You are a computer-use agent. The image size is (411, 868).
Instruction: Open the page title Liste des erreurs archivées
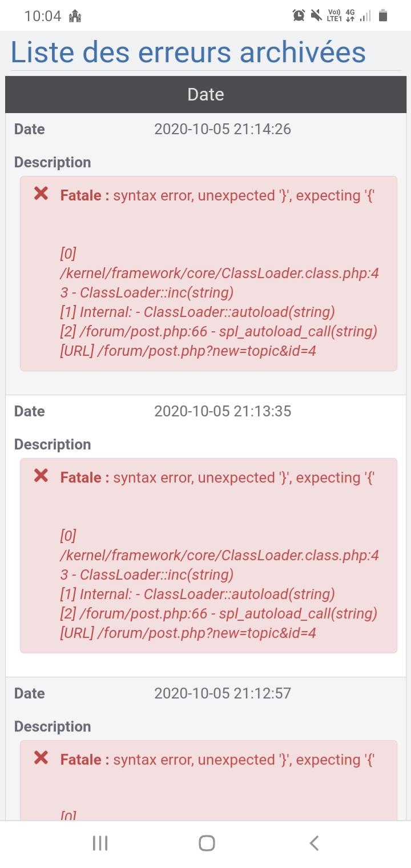click(x=188, y=53)
